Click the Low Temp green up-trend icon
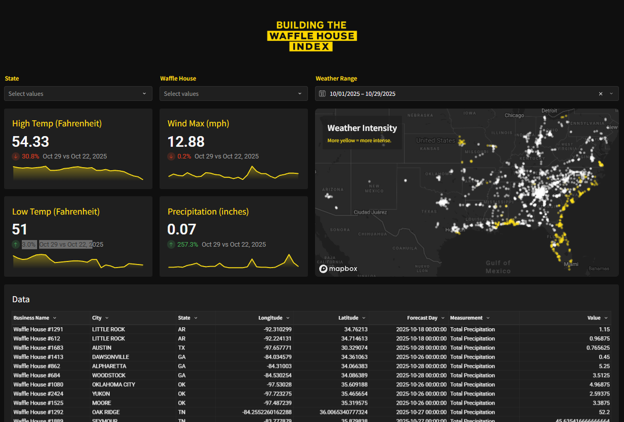Image resolution: width=624 pixels, height=422 pixels. coord(16,244)
